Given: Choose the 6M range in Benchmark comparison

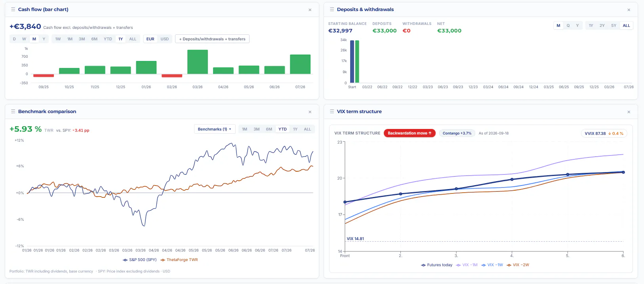Looking at the screenshot, I should click(x=269, y=129).
